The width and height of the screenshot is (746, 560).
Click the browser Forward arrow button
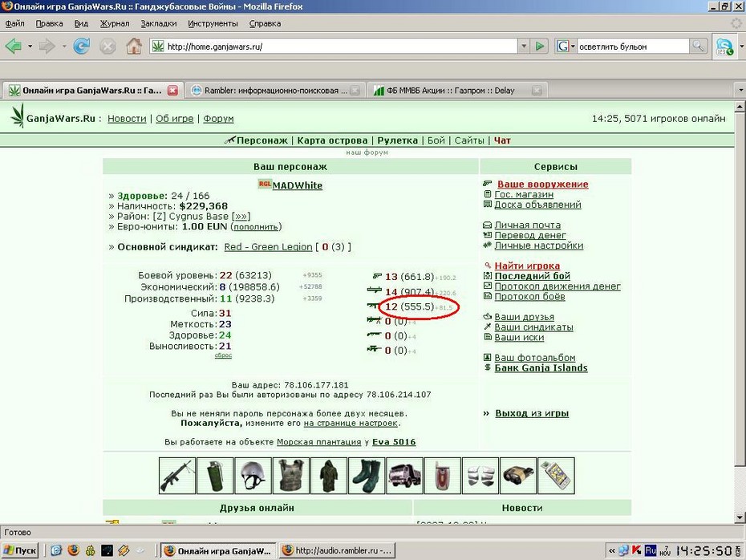tap(47, 47)
